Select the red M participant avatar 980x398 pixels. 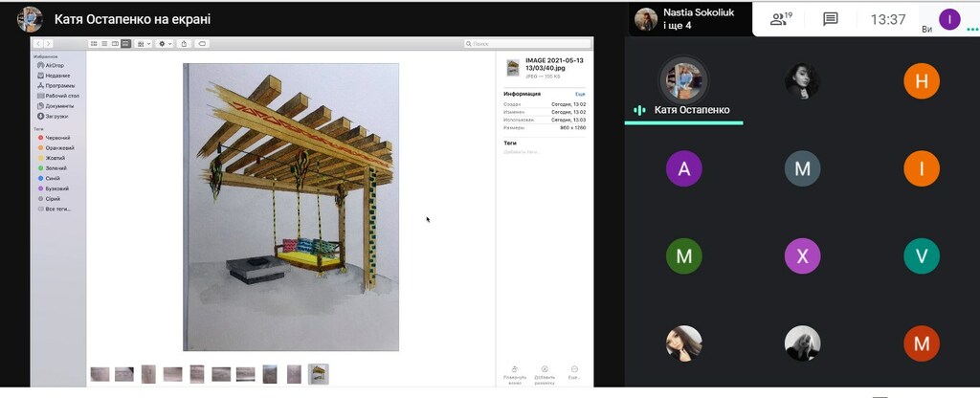(x=922, y=343)
